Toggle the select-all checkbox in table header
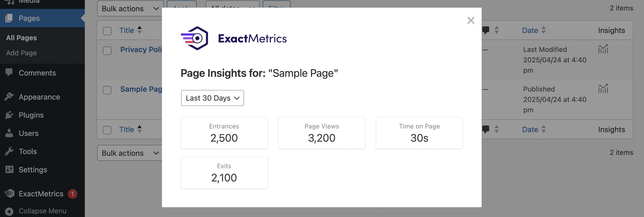Screen dimensions: 644x217 pos(107,31)
